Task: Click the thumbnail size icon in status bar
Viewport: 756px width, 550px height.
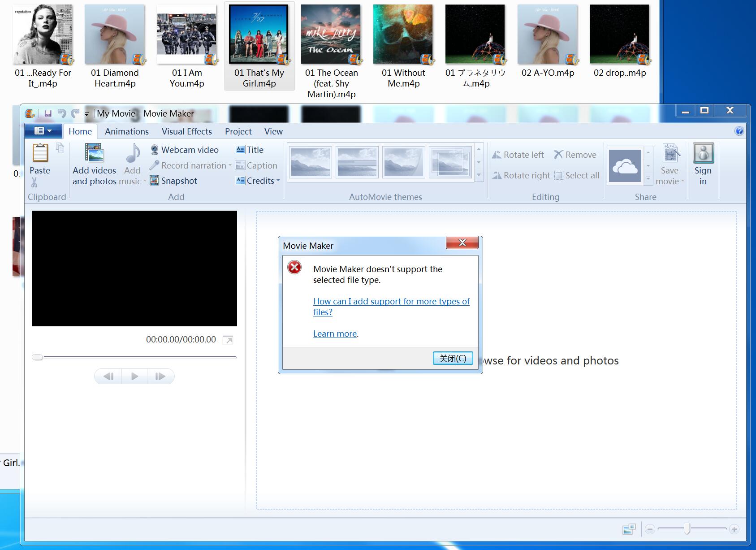Action: pos(629,529)
